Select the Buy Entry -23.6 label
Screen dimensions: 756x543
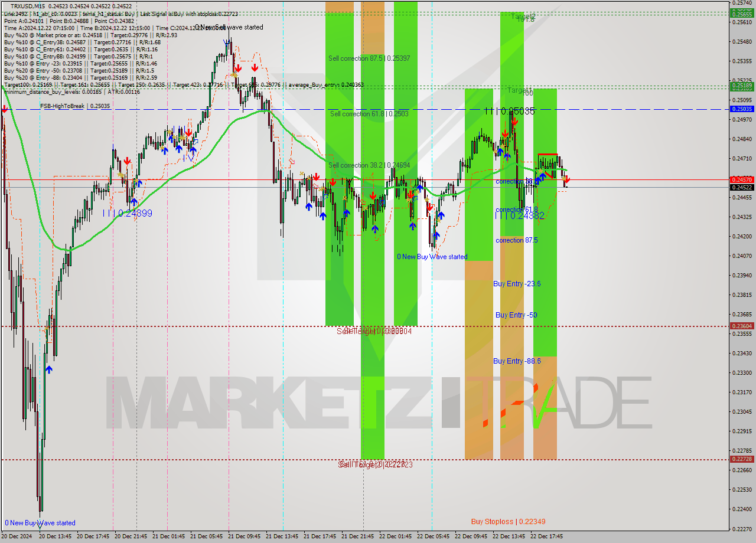click(x=517, y=284)
